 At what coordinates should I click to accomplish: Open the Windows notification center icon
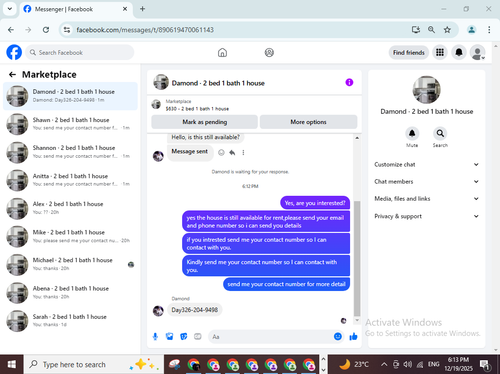pyautogui.click(x=484, y=364)
